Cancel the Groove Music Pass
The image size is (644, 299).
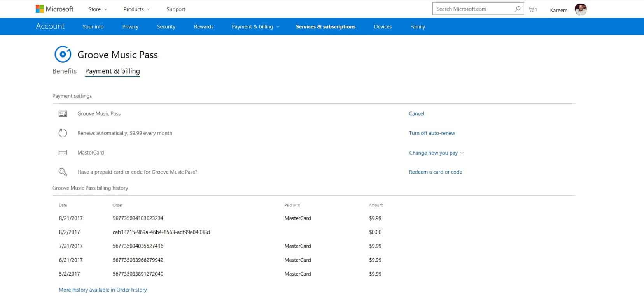(x=416, y=114)
